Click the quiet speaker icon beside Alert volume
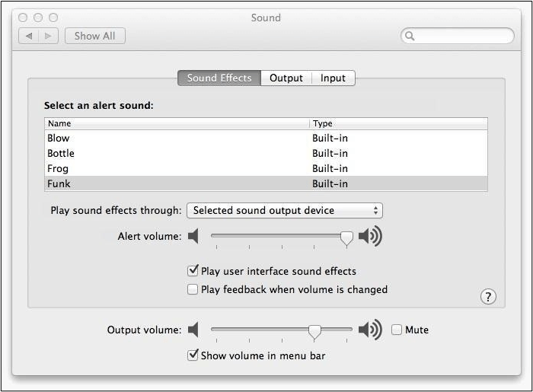 tap(193, 236)
